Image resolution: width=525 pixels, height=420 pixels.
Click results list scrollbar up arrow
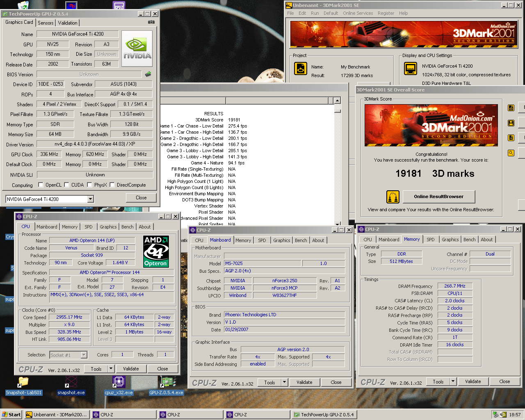[337, 100]
